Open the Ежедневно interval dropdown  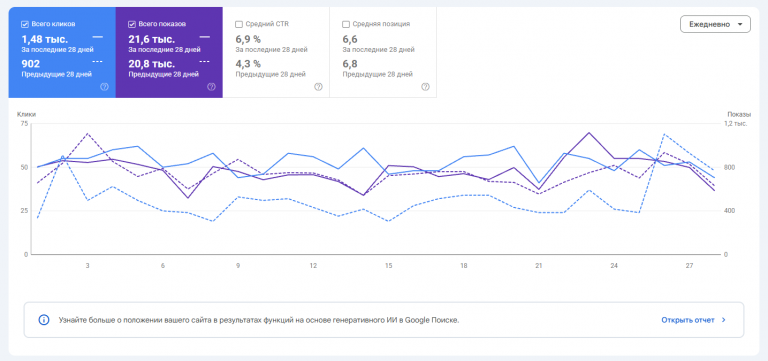point(715,24)
